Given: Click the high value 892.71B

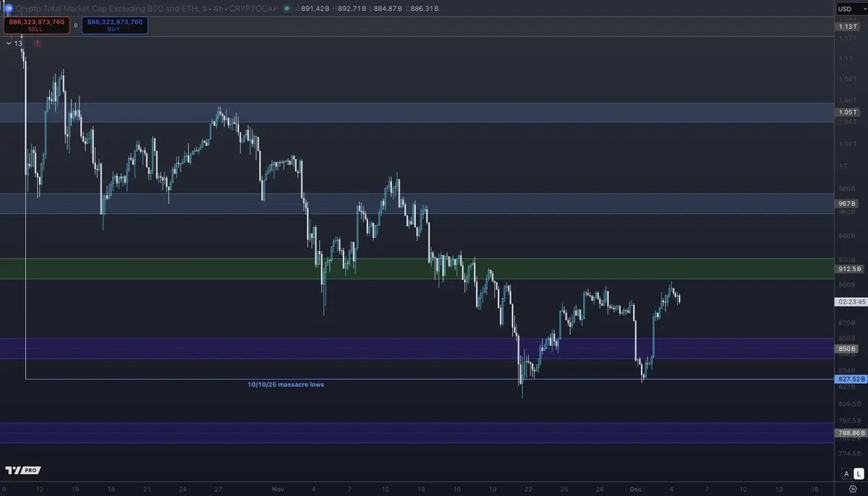Looking at the screenshot, I should (x=352, y=9).
